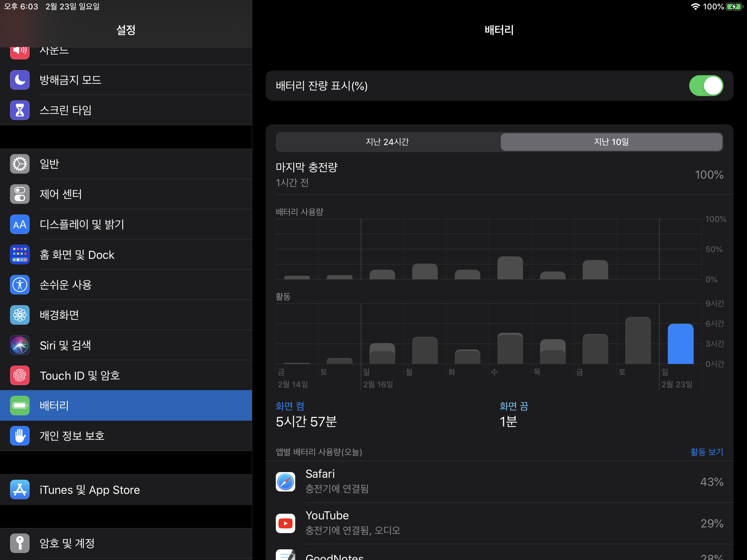Tap the Siri 및 검색 icon
The width and height of the screenshot is (747, 560).
pos(19,345)
